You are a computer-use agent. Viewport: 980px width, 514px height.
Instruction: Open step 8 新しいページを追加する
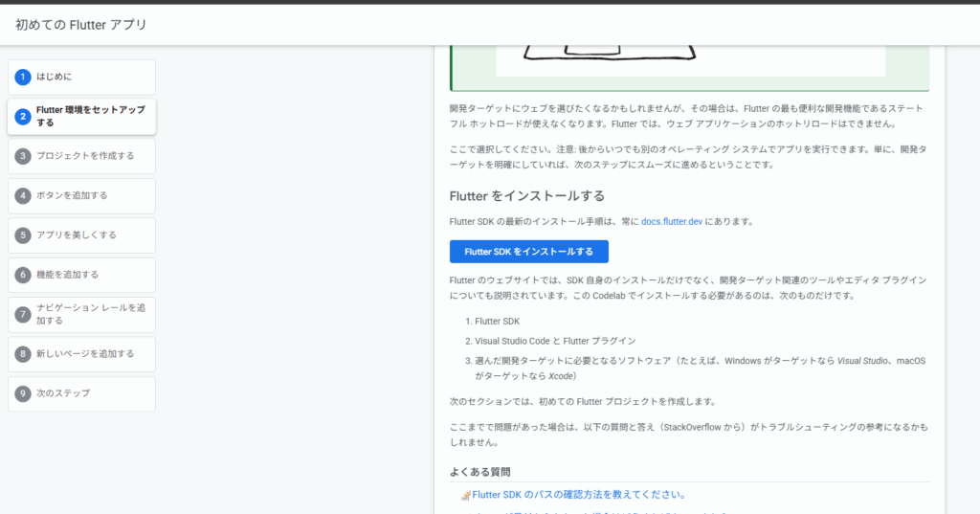(81, 354)
